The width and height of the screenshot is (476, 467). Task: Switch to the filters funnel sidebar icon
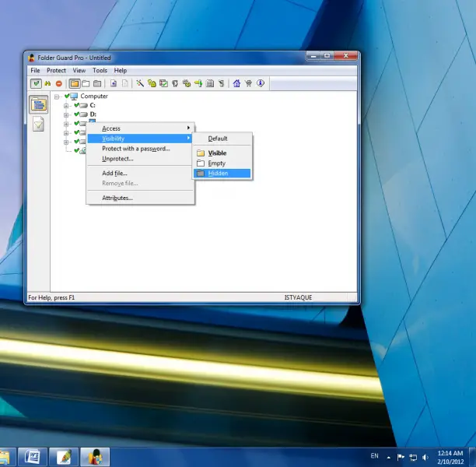pyautogui.click(x=39, y=124)
